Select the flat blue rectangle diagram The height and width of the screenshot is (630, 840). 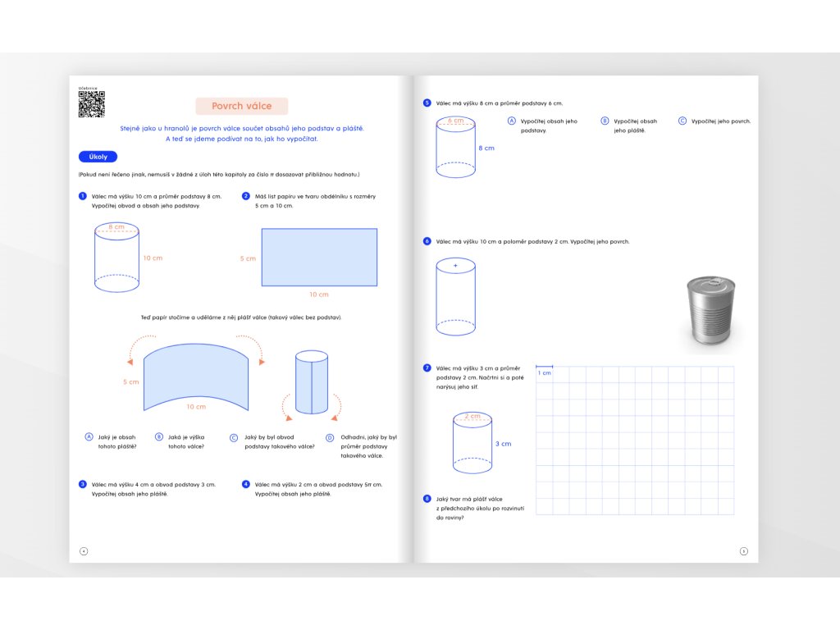click(x=319, y=258)
